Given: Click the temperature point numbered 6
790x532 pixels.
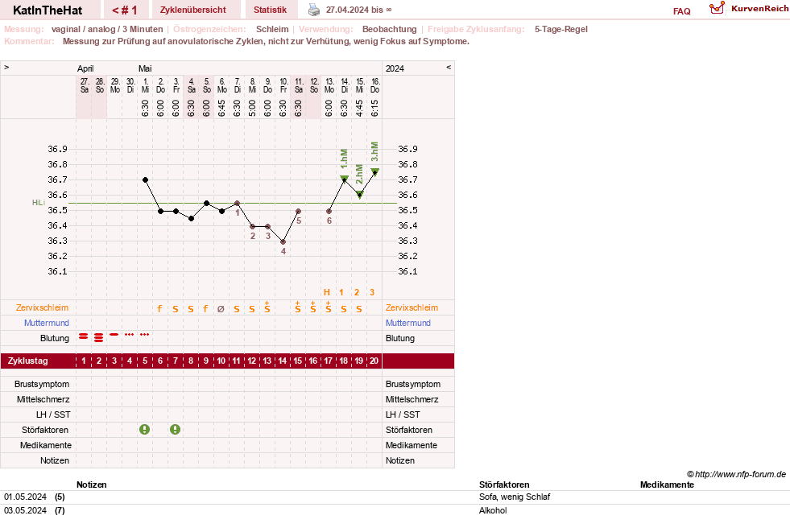Looking at the screenshot, I should (x=329, y=212).
